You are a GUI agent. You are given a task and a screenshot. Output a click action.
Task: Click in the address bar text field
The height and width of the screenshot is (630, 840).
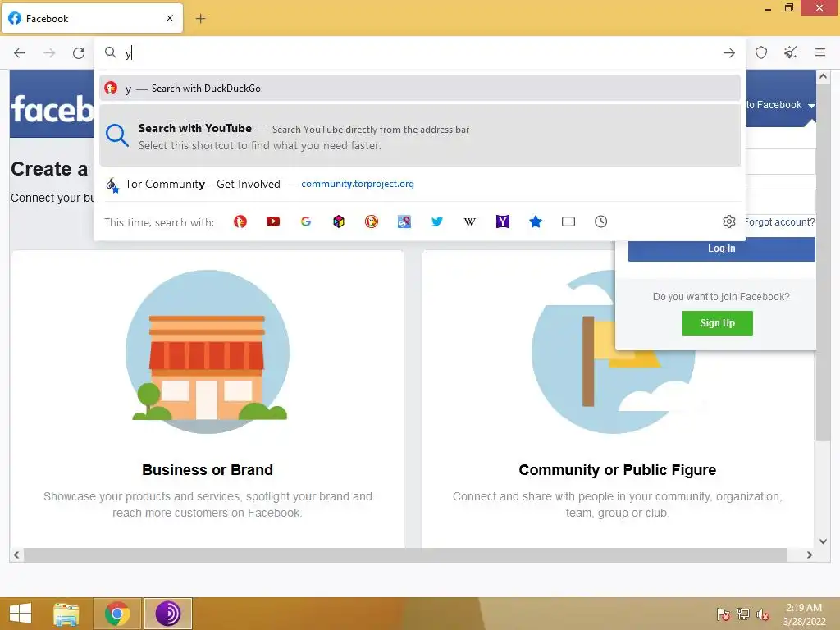(421, 53)
